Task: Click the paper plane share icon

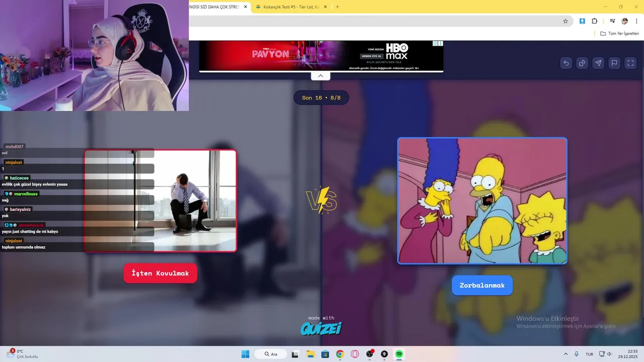Action: point(598,63)
